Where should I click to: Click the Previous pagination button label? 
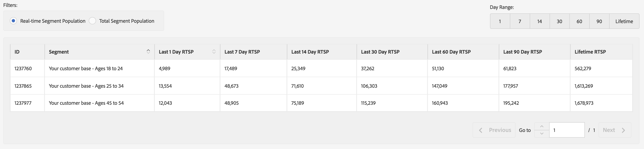point(500,130)
